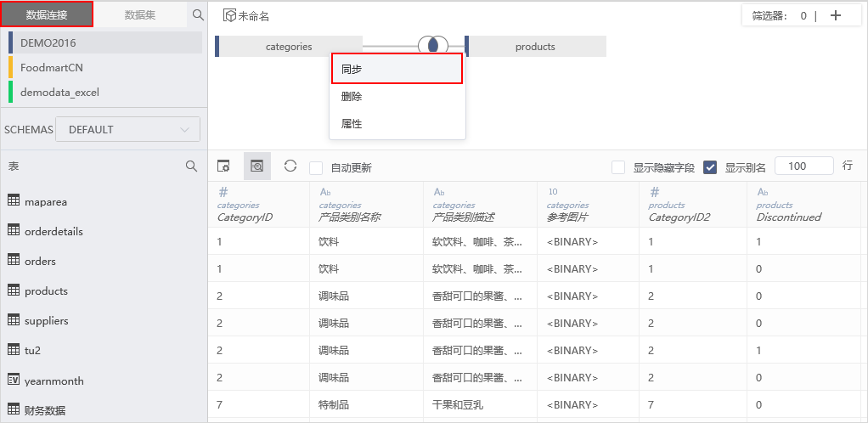
Task: Click the CategoryID column header name
Action: click(x=245, y=217)
